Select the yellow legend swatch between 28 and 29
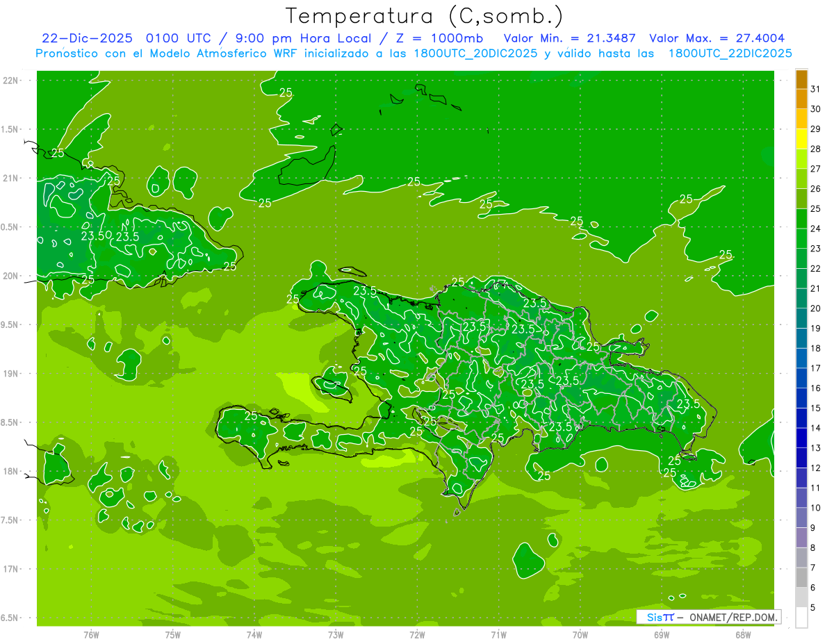The height and width of the screenshot is (644, 834). coord(801,139)
